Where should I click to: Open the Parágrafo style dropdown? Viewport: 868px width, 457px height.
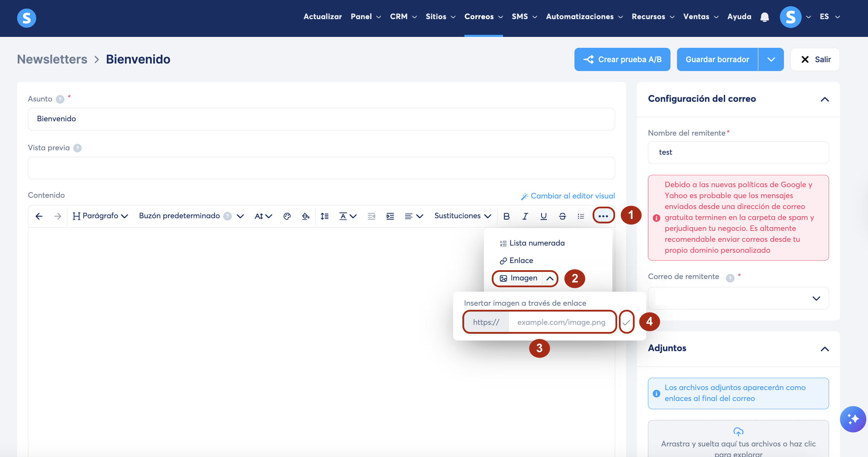tap(100, 216)
